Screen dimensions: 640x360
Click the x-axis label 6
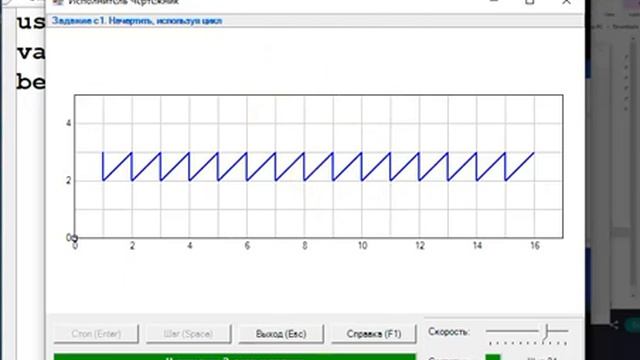click(247, 246)
